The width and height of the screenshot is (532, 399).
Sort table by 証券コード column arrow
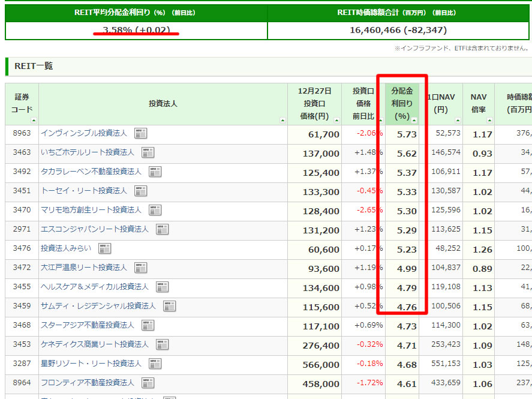tap(35, 121)
